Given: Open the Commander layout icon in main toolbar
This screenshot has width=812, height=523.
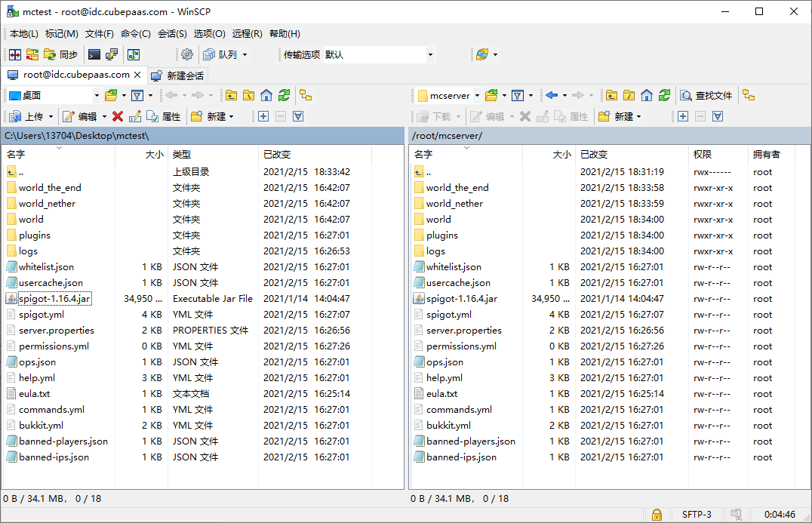Looking at the screenshot, I should (x=15, y=54).
